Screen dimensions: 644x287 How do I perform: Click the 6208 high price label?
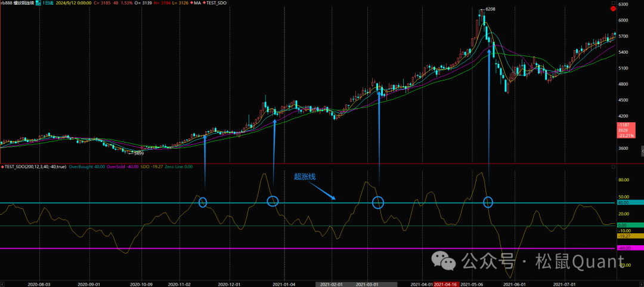click(x=490, y=10)
